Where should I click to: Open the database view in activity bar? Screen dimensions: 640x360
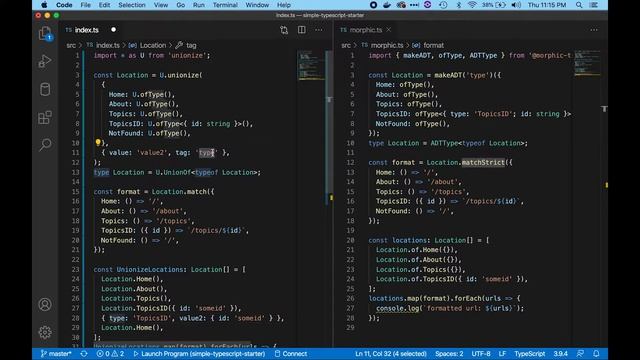pos(45,89)
